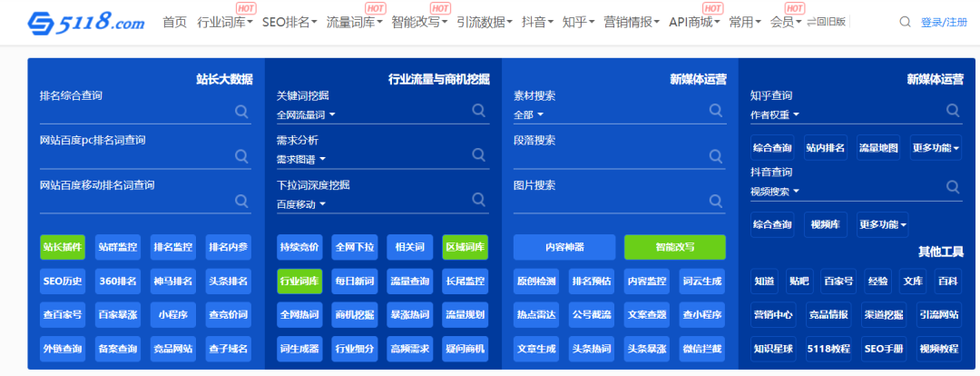Open the 全网流量词 dropdown
This screenshot has height=376, width=980.
click(307, 115)
